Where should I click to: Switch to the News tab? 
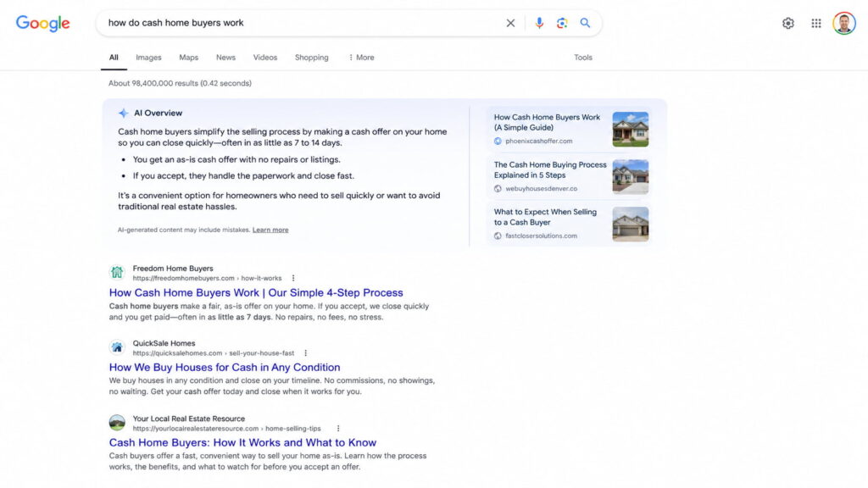[x=225, y=58]
